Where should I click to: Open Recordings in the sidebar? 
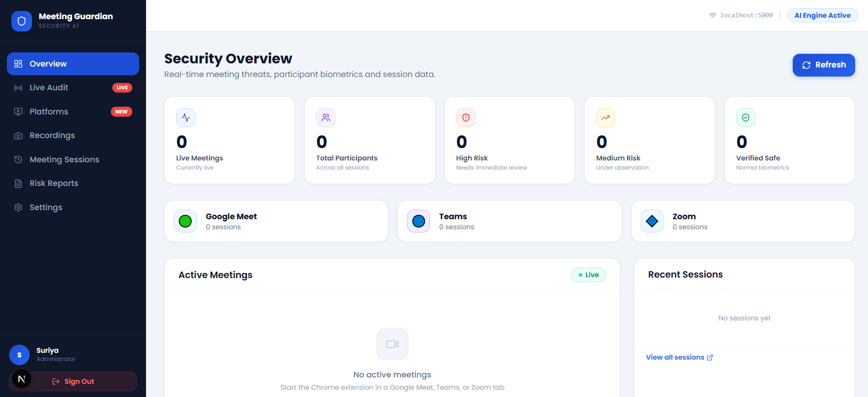coord(73,135)
